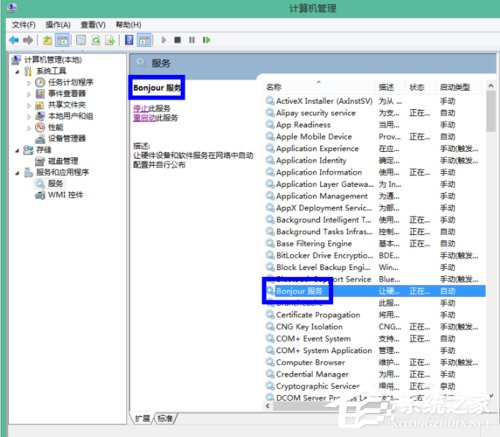The width and height of the screenshot is (500, 437).
Task: Click the vertical scrollbar up arrow
Action: tap(491, 86)
